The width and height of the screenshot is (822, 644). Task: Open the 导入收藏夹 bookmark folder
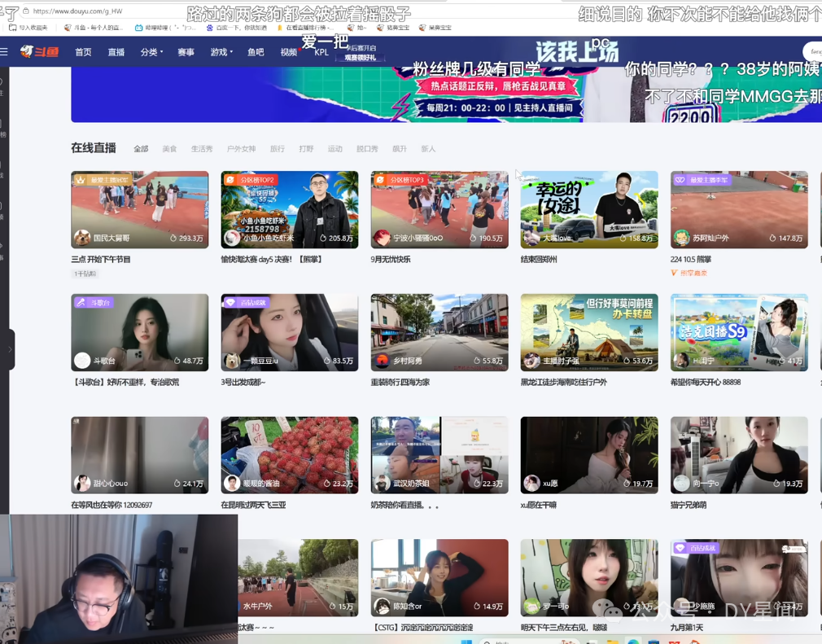[x=28, y=27]
